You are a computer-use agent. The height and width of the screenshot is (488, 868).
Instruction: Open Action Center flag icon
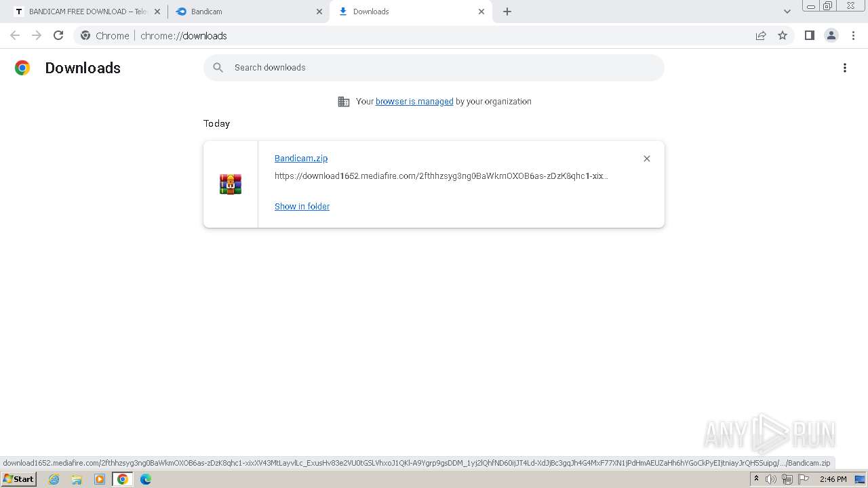coord(804,479)
